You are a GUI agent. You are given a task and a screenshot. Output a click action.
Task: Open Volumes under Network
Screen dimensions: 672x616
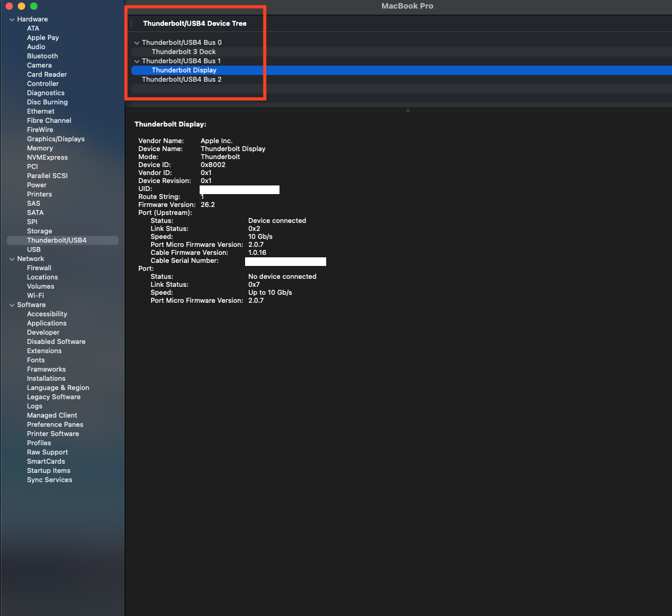click(41, 287)
